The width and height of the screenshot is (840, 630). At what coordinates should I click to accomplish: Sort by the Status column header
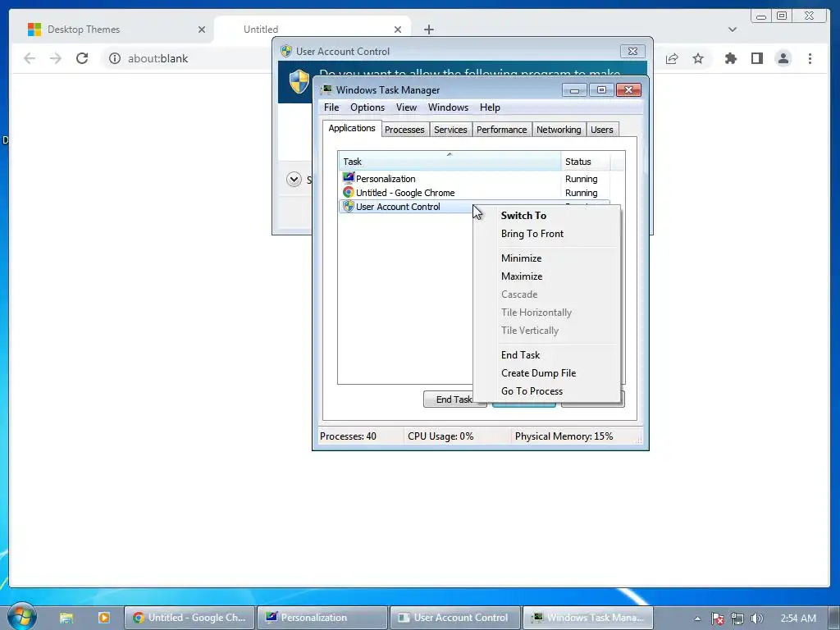(585, 162)
